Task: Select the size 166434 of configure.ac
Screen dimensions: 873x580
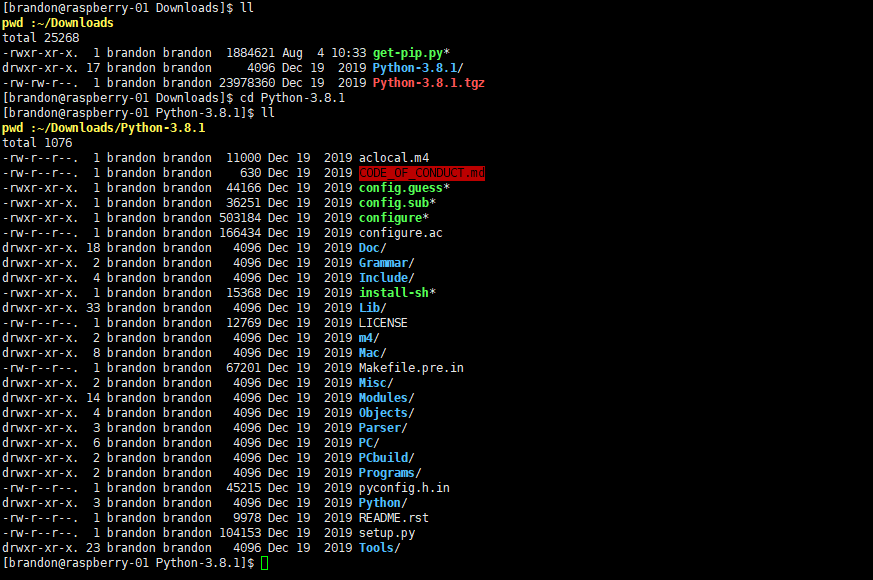Action: pyautogui.click(x=240, y=233)
